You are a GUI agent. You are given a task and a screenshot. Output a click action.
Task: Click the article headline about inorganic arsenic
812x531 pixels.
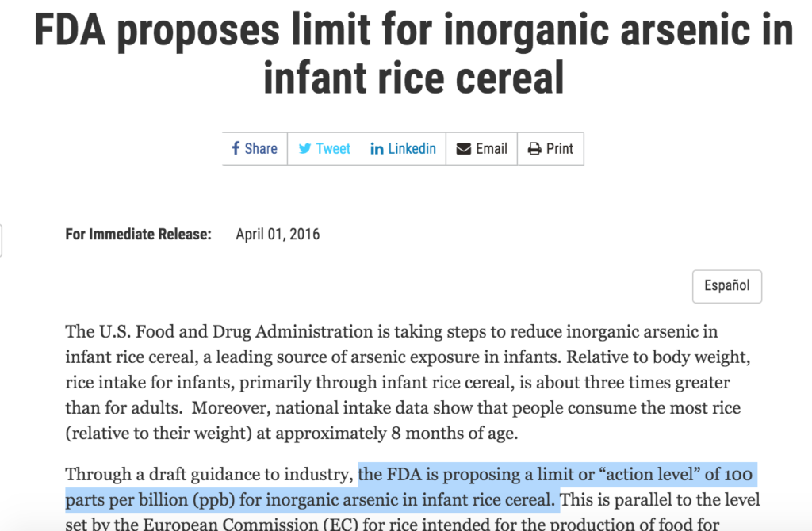click(x=413, y=54)
